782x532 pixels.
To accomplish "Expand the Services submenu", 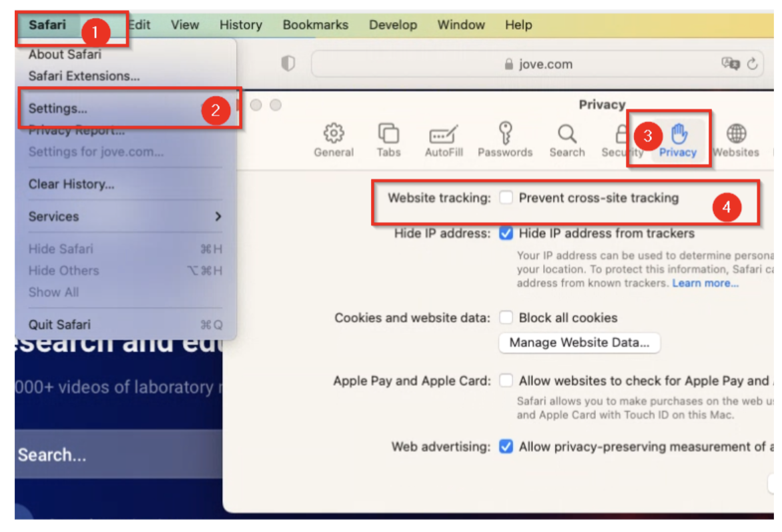I will click(x=125, y=216).
